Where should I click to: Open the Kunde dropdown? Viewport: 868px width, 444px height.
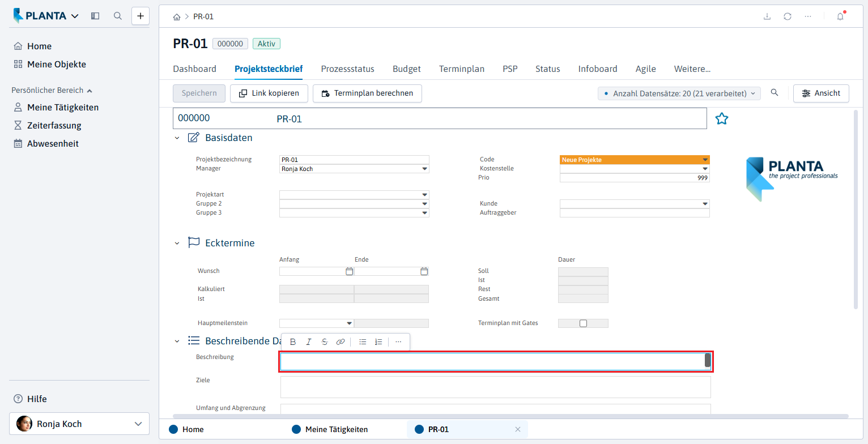(705, 204)
